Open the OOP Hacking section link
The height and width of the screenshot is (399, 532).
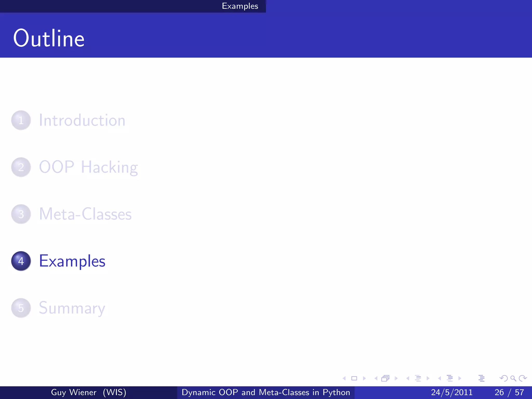click(88, 168)
